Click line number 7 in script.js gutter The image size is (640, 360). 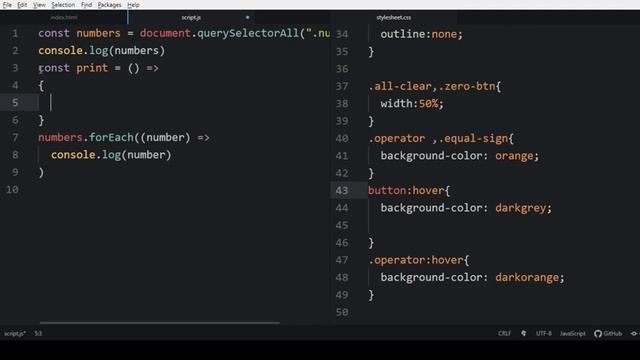pos(15,138)
